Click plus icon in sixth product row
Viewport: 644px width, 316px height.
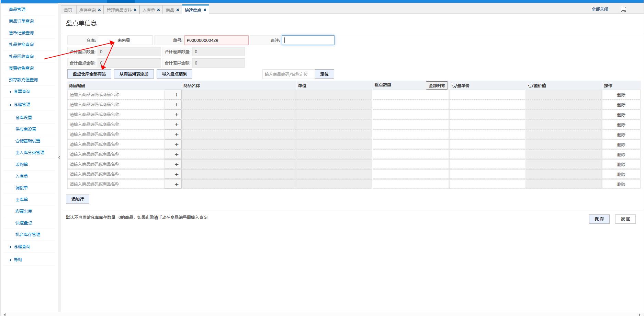coord(177,144)
